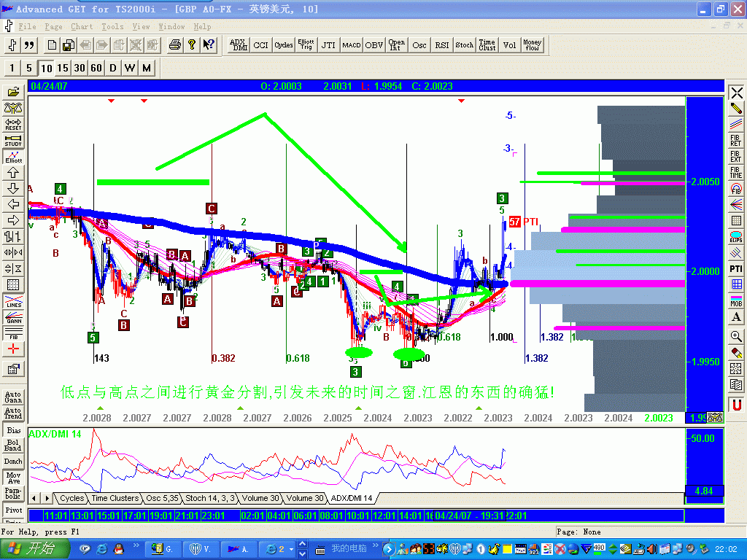Select the PTI tool in right sidebar
Screen dimensions: 747x560
pyautogui.click(x=736, y=269)
